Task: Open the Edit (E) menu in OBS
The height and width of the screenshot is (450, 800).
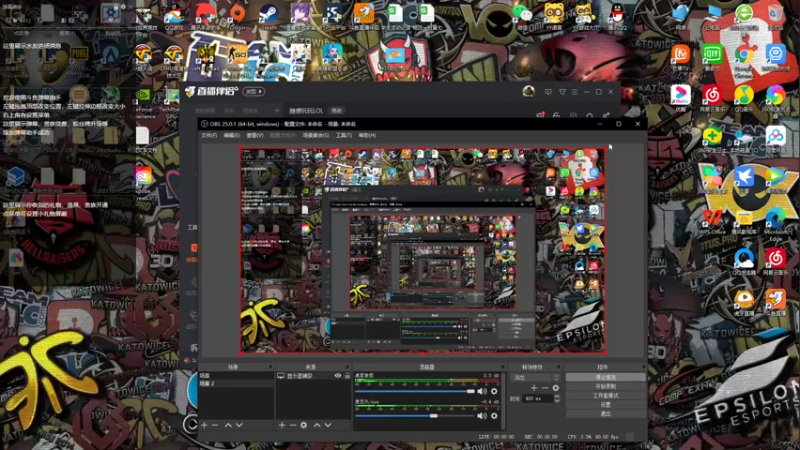Action: tap(232, 136)
